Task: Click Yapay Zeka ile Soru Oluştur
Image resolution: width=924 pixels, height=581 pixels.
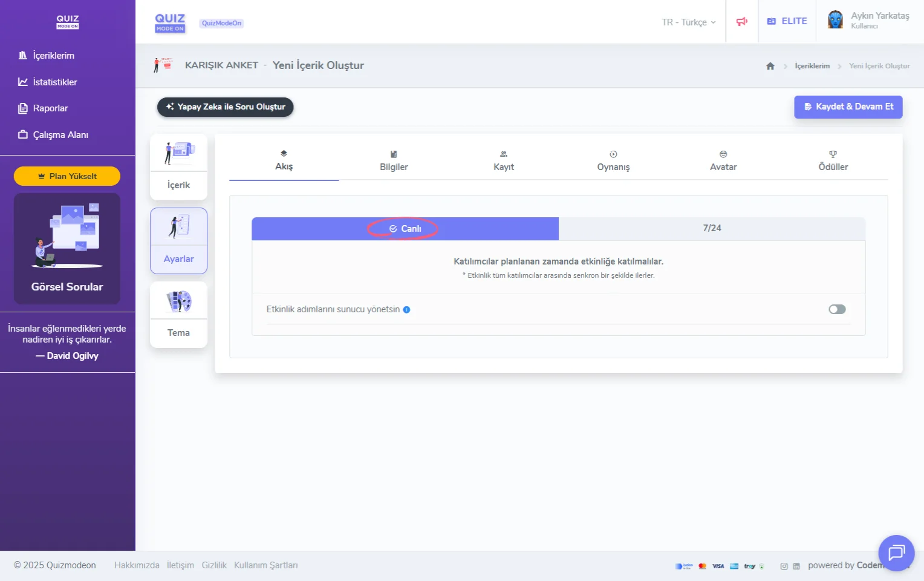Action: 225,107
